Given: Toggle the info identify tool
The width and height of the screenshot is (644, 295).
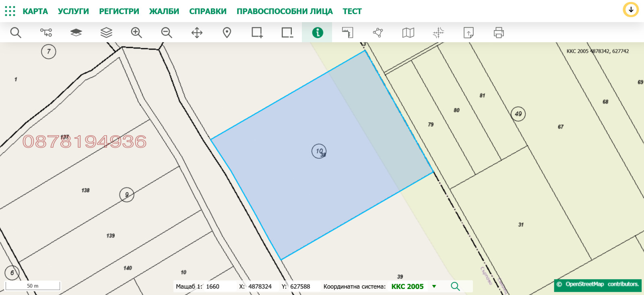Looking at the screenshot, I should [317, 33].
